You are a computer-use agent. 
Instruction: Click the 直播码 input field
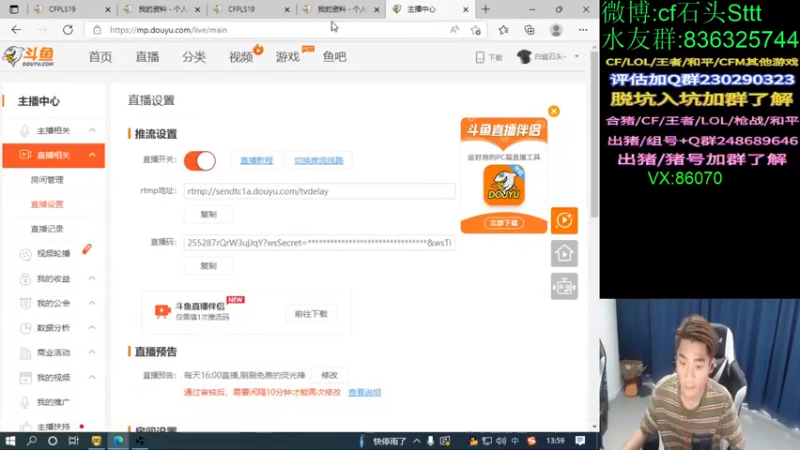coord(319,242)
